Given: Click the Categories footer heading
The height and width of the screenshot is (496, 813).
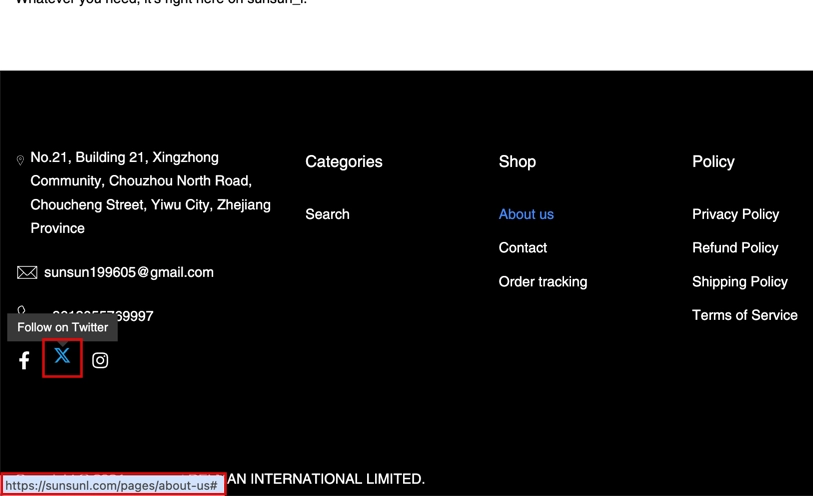Looking at the screenshot, I should coord(343,162).
